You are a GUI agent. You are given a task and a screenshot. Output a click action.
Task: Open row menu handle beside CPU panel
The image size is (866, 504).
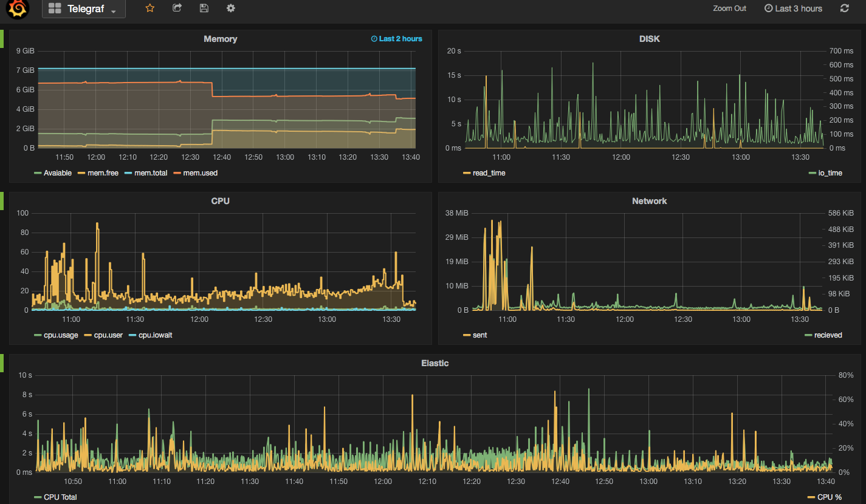[2, 201]
